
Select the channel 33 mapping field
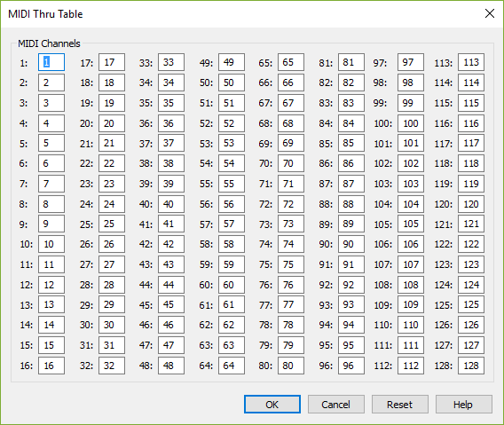pyautogui.click(x=171, y=62)
